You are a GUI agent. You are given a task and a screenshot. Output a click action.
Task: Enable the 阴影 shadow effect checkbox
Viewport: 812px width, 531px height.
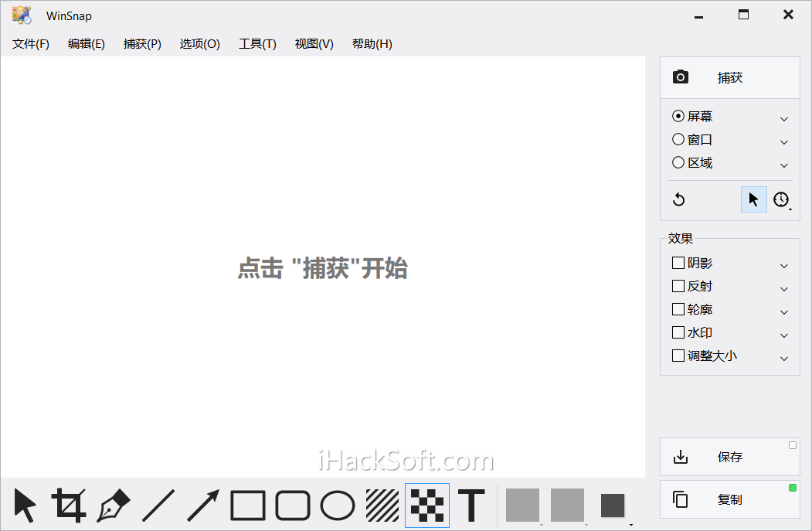[x=678, y=263]
